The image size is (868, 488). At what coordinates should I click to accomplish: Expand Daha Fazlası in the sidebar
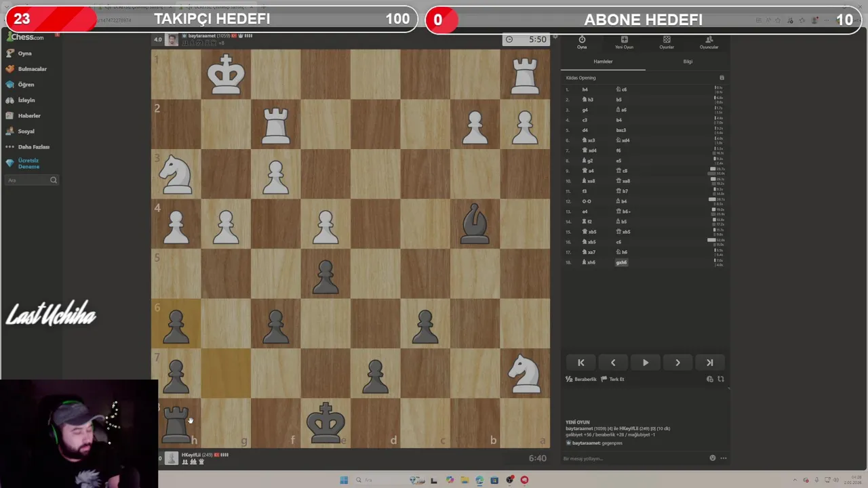tap(28, 146)
